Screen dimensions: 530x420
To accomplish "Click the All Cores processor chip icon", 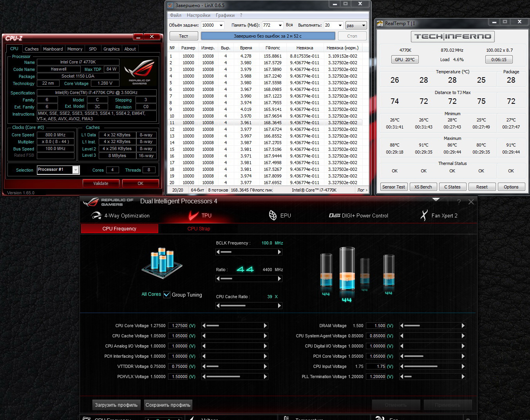I will (162, 262).
